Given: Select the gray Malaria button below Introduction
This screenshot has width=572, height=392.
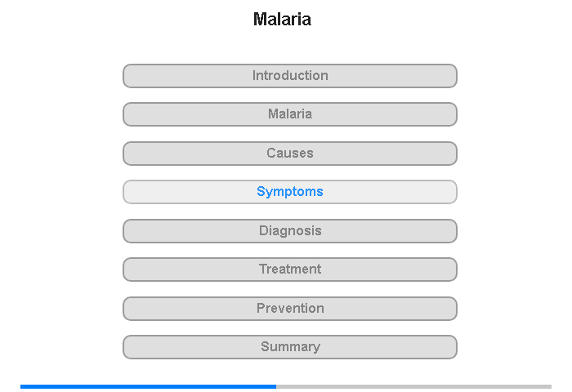Looking at the screenshot, I should [290, 114].
